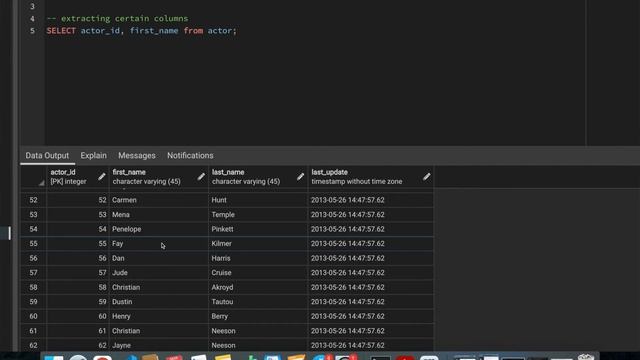640x360 pixels.
Task: Click the edit pencil in first_name column header
Action: pos(201,176)
